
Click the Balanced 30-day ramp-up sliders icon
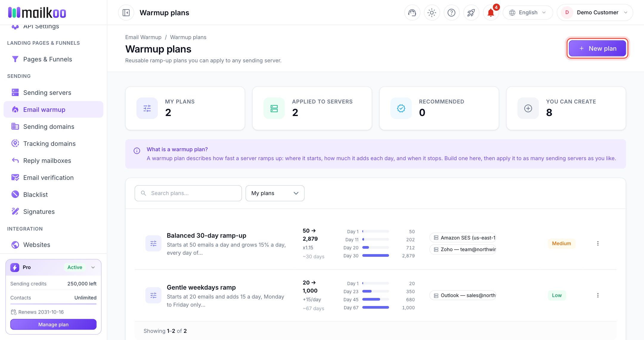[153, 244]
